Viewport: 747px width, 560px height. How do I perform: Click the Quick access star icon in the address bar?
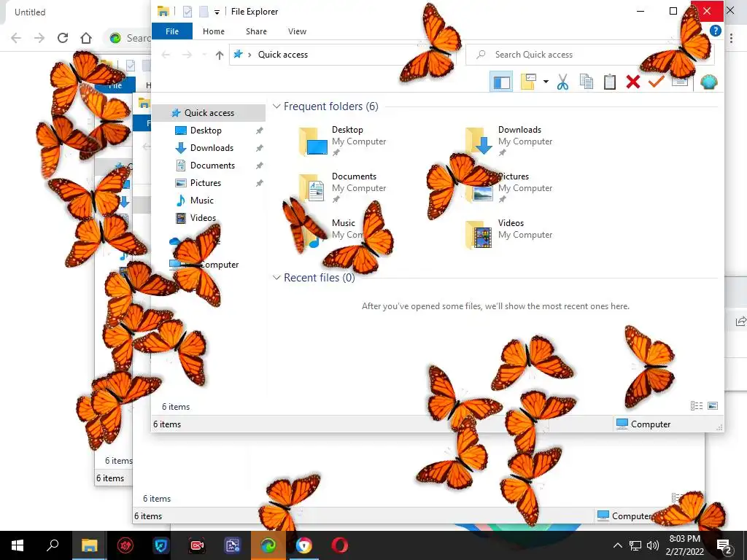pos(239,54)
